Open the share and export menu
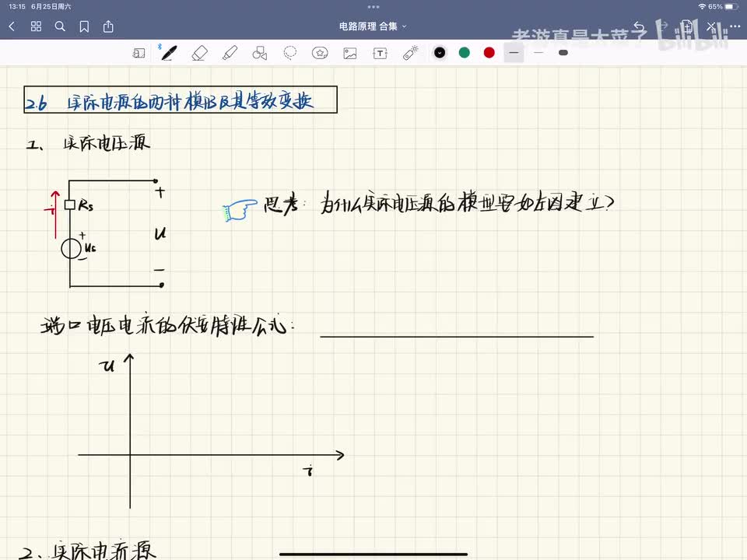Image resolution: width=747 pixels, height=560 pixels. 109,26
